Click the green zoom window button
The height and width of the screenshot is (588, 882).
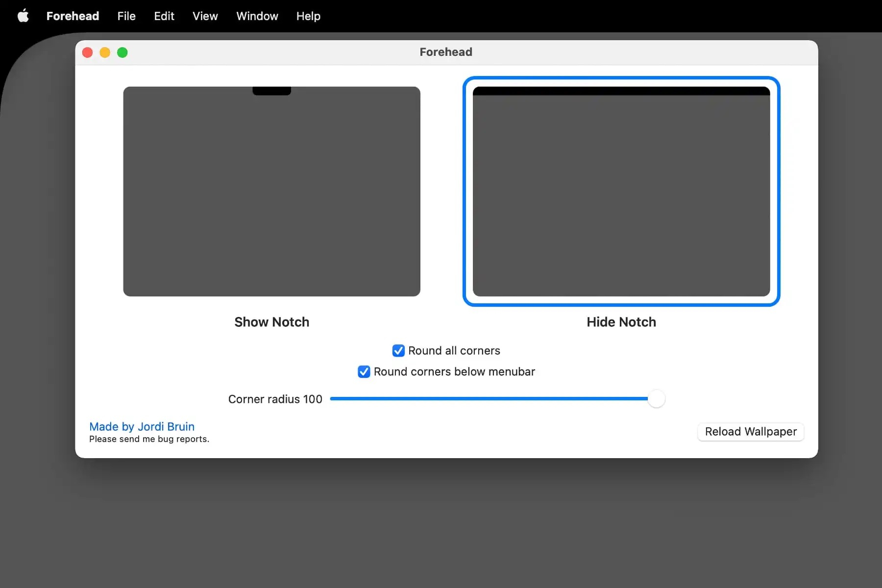pos(122,52)
